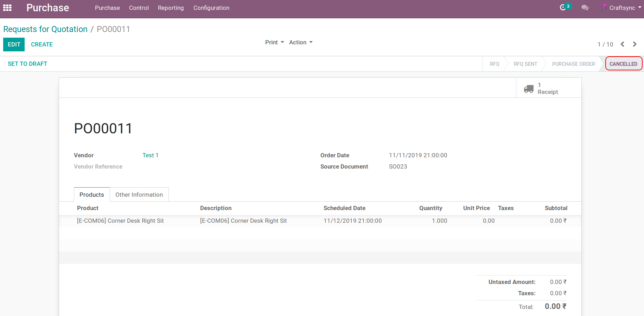Select the Products tab
The image size is (644, 316).
pos(92,195)
